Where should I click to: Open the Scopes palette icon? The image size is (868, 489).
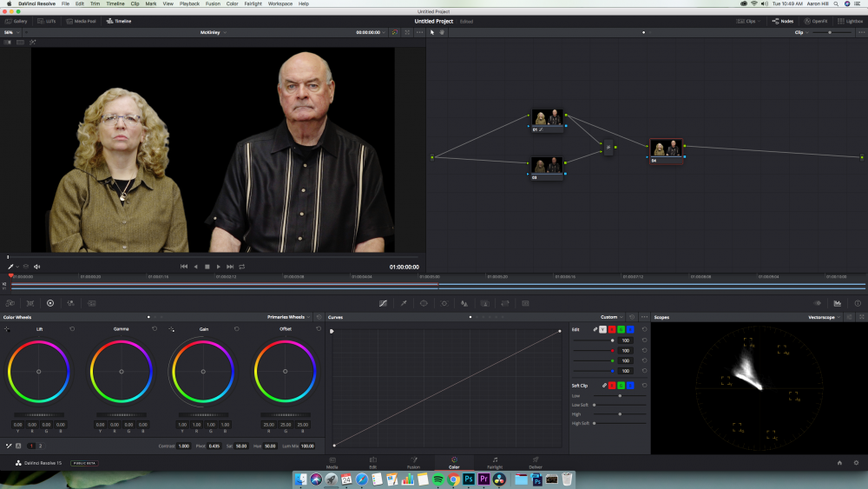[837, 303]
